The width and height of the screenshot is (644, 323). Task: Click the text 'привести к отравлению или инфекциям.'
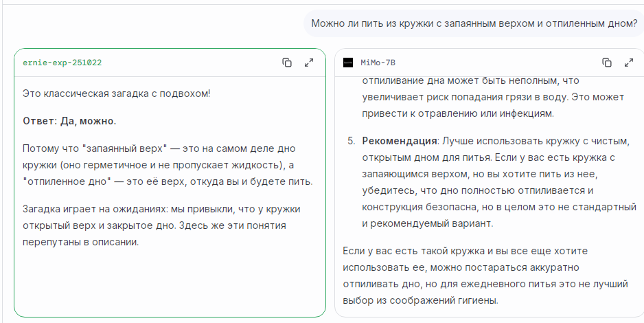(x=458, y=114)
